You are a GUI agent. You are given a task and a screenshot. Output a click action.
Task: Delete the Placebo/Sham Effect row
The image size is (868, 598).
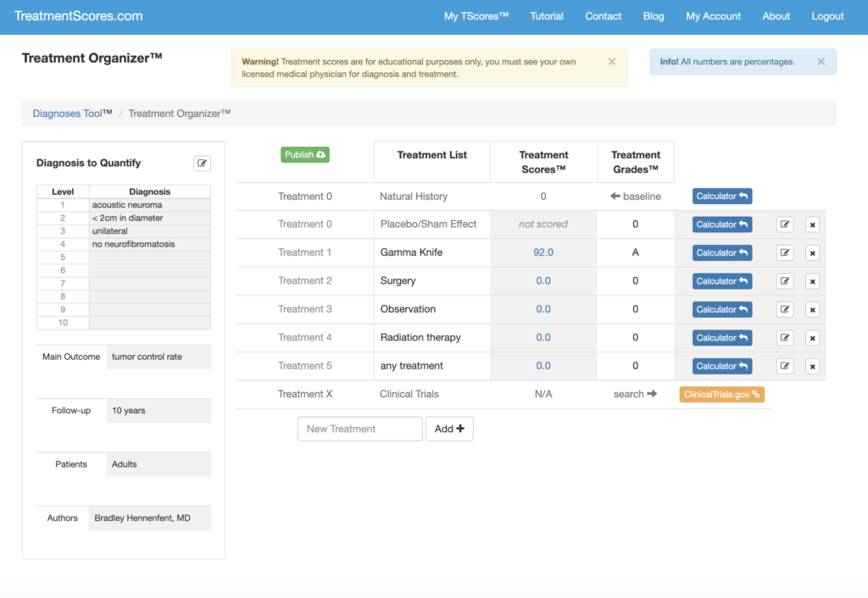[x=812, y=224]
